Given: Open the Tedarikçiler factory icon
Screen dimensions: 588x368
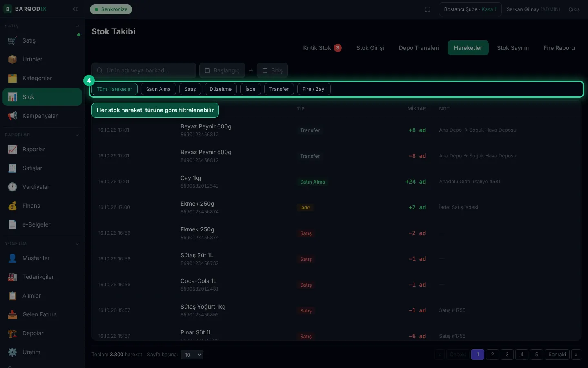Looking at the screenshot, I should (12, 277).
